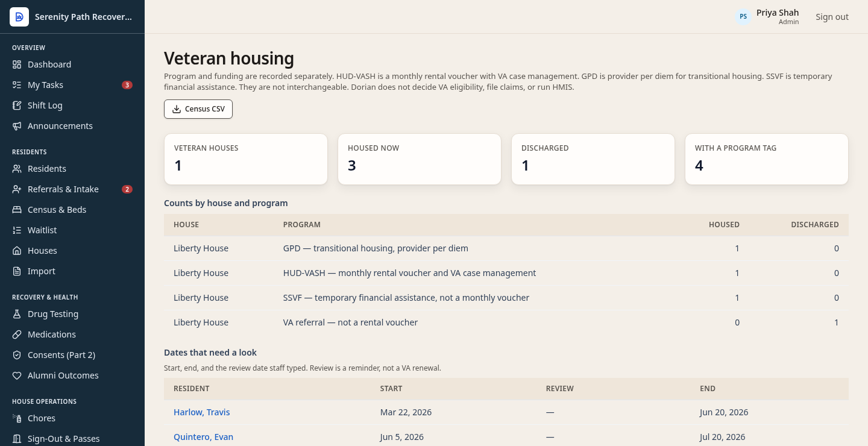Click the HOUSED column header
Screen dimensions: 868x446
(724, 225)
